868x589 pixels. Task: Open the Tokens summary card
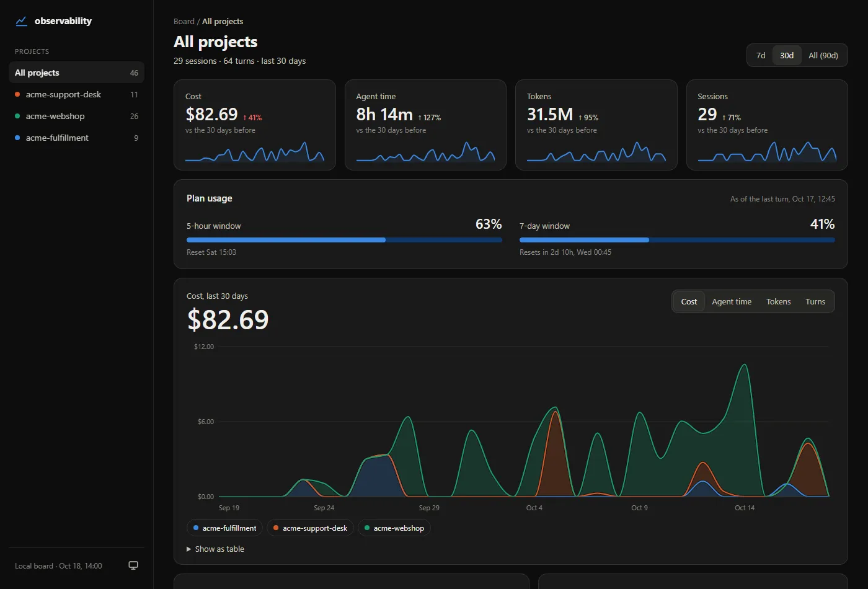[x=596, y=125]
